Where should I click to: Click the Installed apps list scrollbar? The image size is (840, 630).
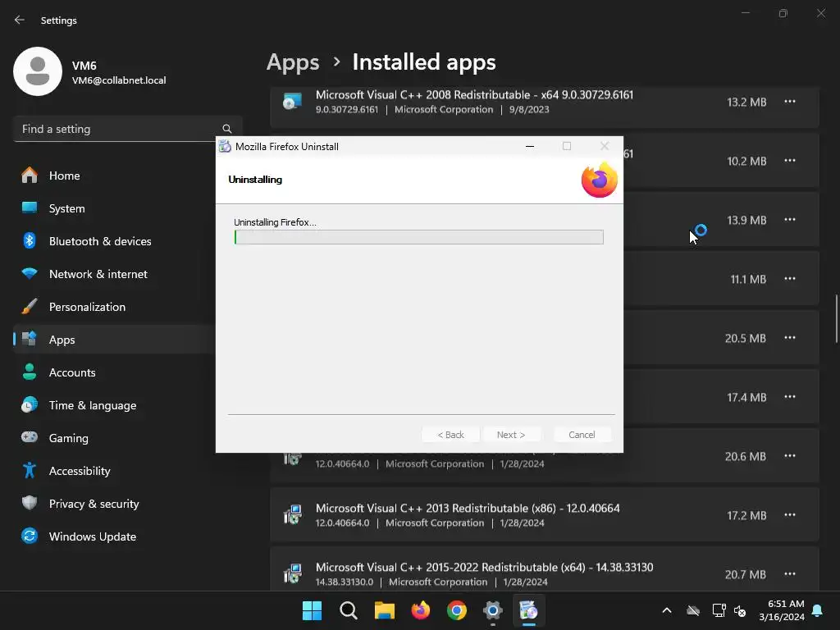pyautogui.click(x=836, y=319)
